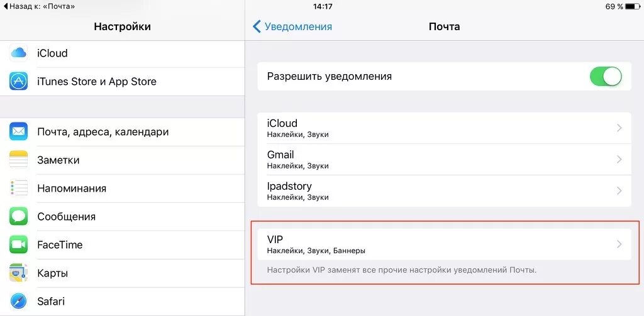Select Карты in the sidebar
The image size is (644, 316).
point(123,273)
